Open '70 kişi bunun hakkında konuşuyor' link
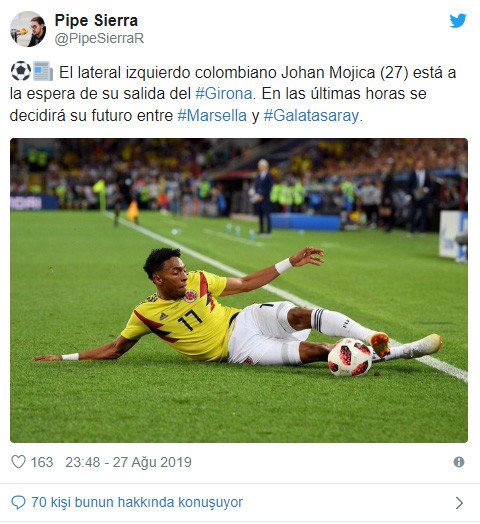480x524 pixels. [137, 502]
